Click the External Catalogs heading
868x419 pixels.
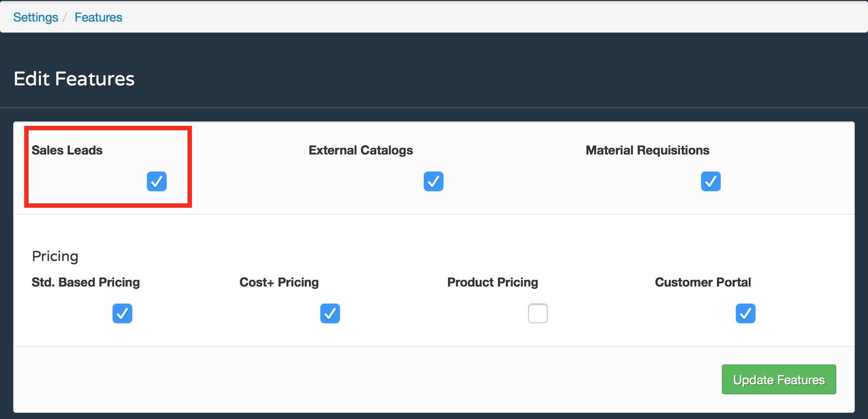click(360, 150)
